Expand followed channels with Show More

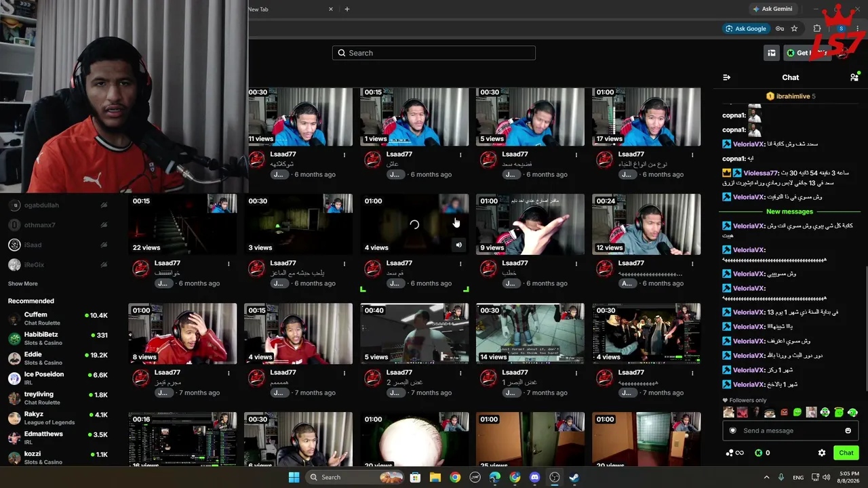click(23, 283)
